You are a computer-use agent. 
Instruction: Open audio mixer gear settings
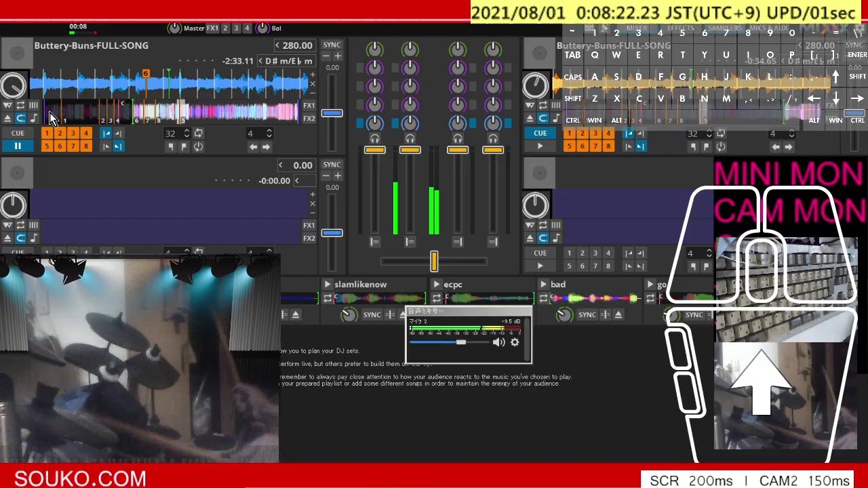(515, 342)
